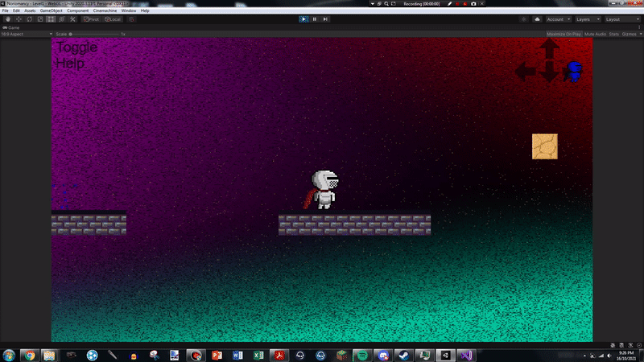Click the white knight character
The image size is (644, 362).
click(323, 190)
